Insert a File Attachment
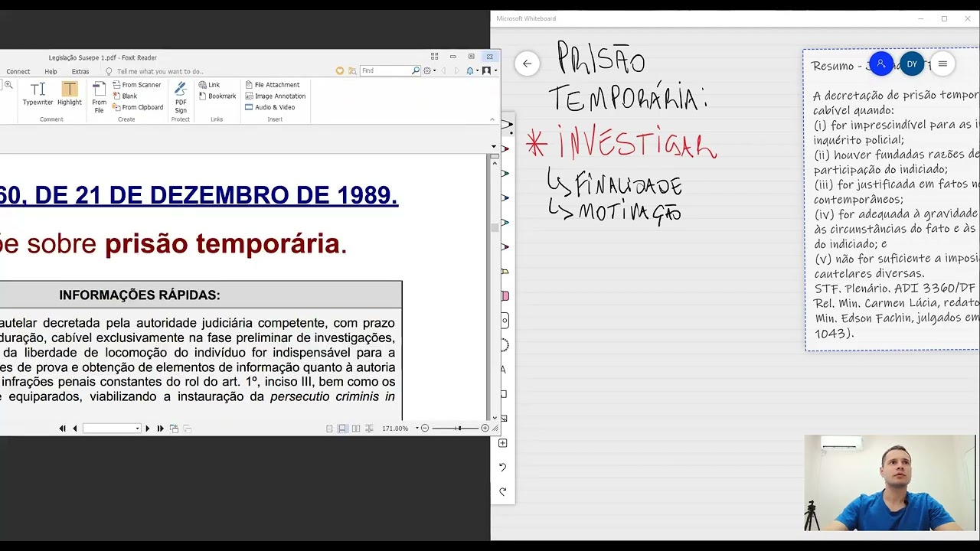Image resolution: width=980 pixels, height=551 pixels. pos(272,85)
